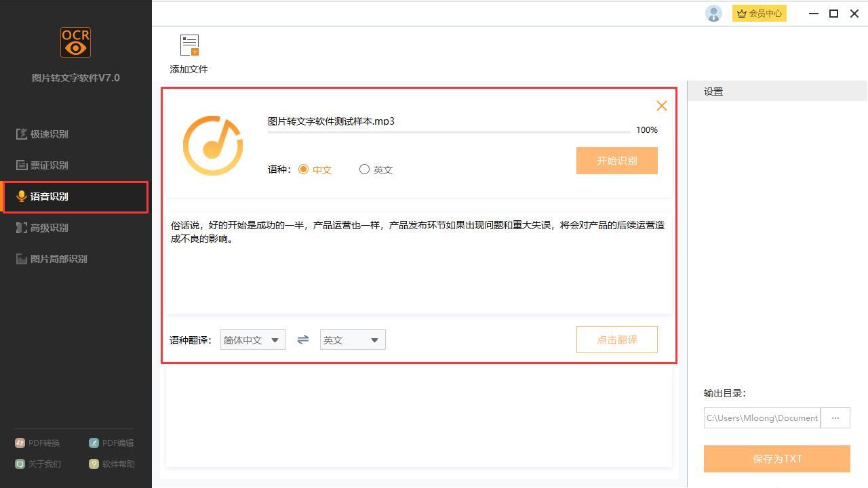Click the 100% progress value

click(x=647, y=130)
